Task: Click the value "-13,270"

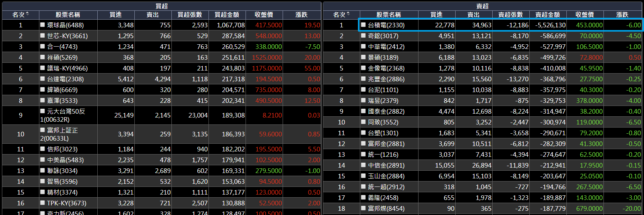Action: pos(518,79)
